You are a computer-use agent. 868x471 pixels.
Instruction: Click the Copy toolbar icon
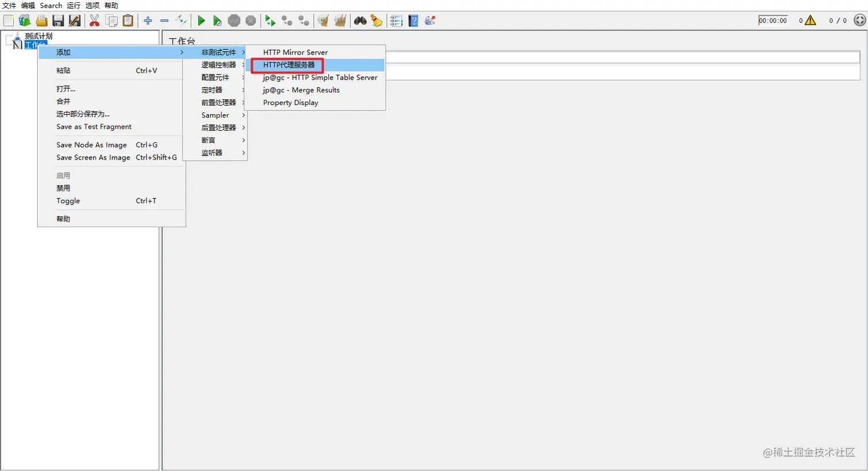(111, 21)
